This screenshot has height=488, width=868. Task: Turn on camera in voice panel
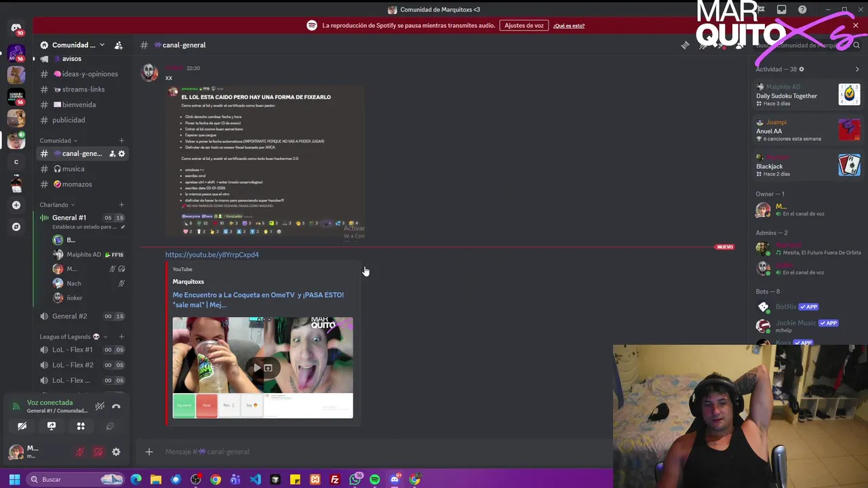point(22,426)
